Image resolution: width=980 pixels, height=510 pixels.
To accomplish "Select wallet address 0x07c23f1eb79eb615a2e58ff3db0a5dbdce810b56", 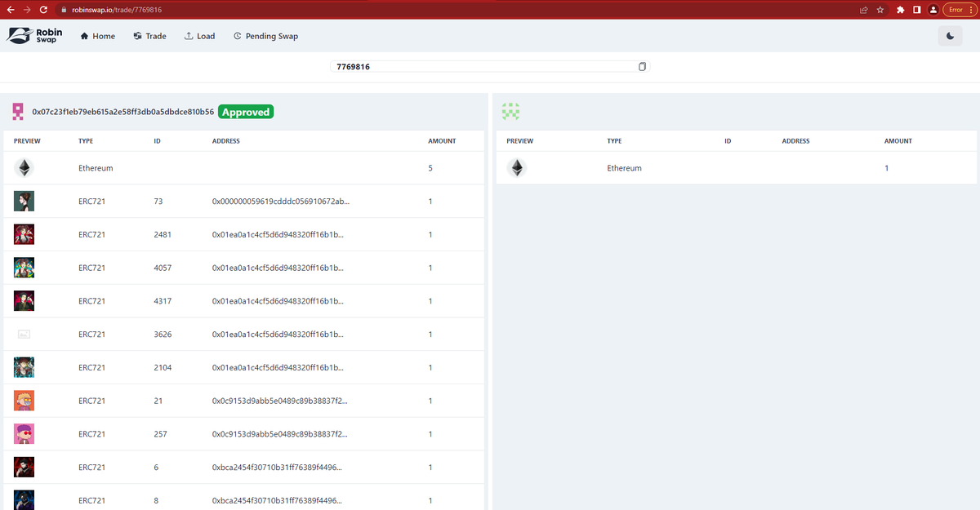I will coord(123,112).
